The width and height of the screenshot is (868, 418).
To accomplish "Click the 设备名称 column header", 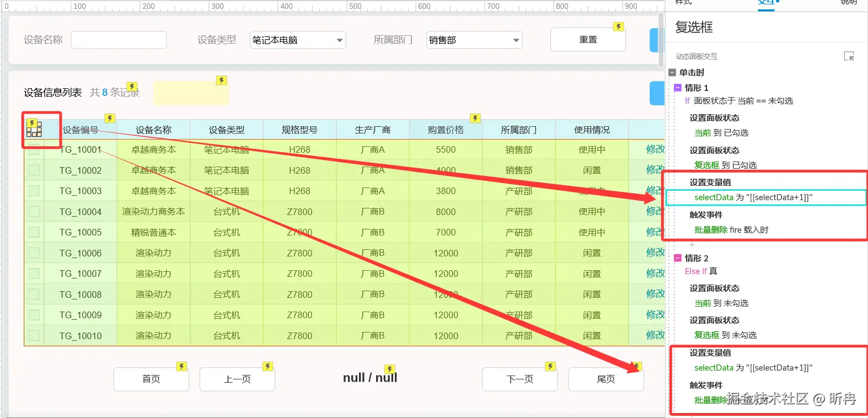I will (153, 130).
